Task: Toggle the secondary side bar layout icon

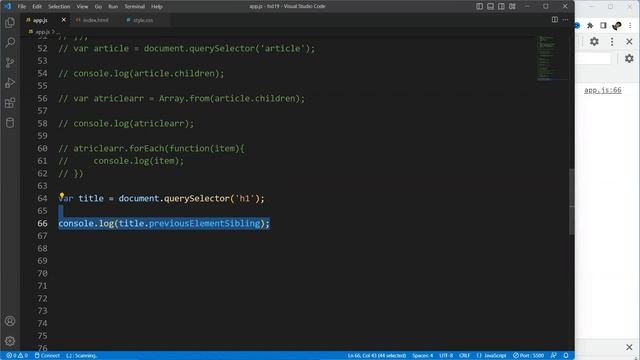Action: click(501, 6)
